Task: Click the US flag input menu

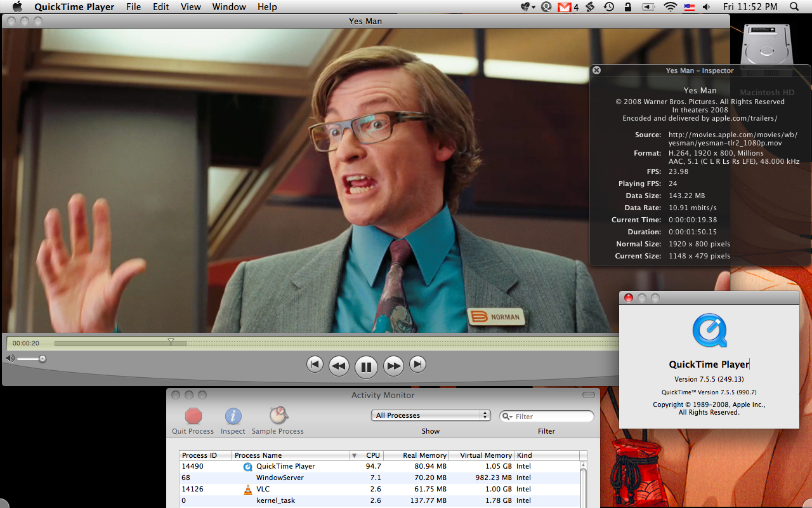Action: tap(690, 7)
